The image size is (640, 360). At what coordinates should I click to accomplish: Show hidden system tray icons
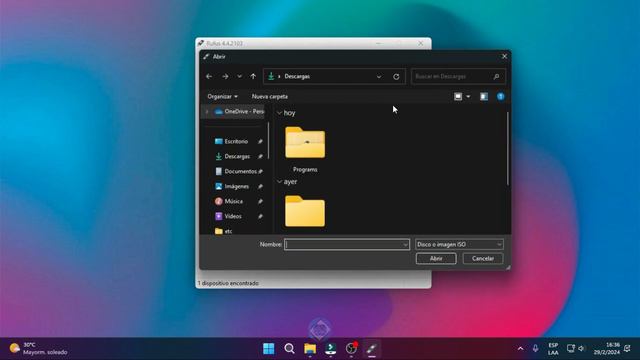520,349
